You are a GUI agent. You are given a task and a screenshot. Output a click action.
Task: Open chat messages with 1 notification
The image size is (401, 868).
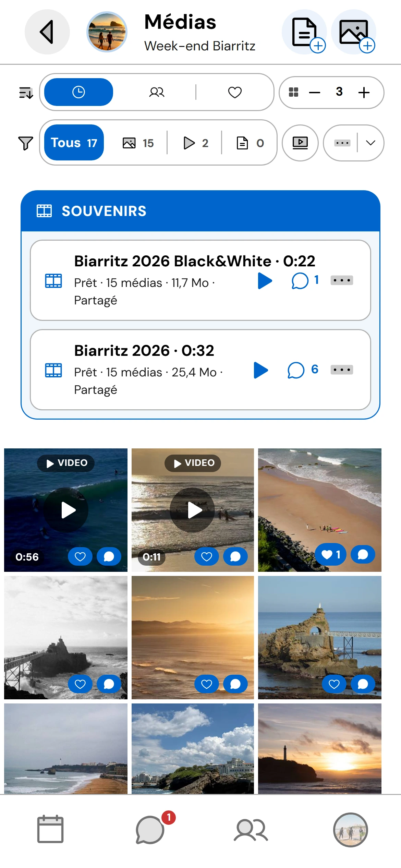150,829
